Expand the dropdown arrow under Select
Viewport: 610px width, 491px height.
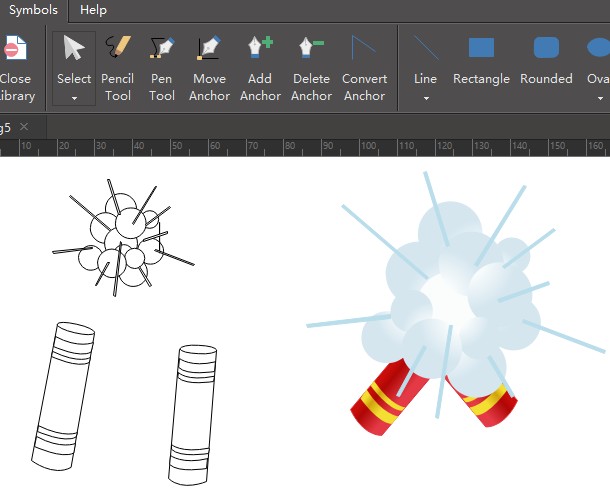click(74, 98)
